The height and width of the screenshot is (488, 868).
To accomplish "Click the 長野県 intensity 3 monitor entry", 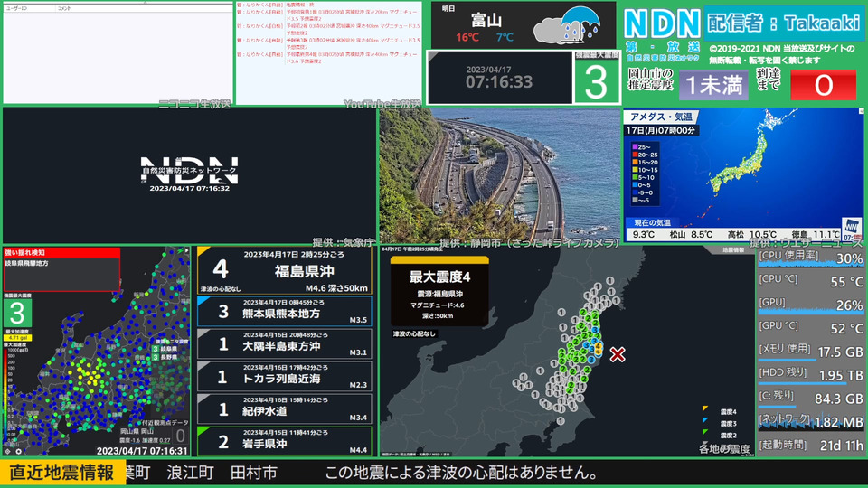I will (x=165, y=358).
